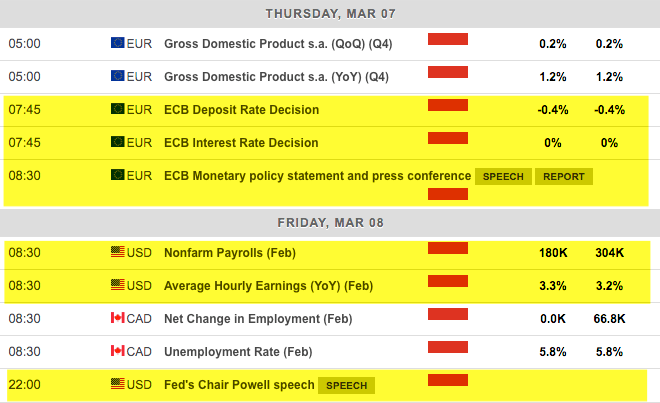Click the EU flag beside GDP QoQ

117,44
